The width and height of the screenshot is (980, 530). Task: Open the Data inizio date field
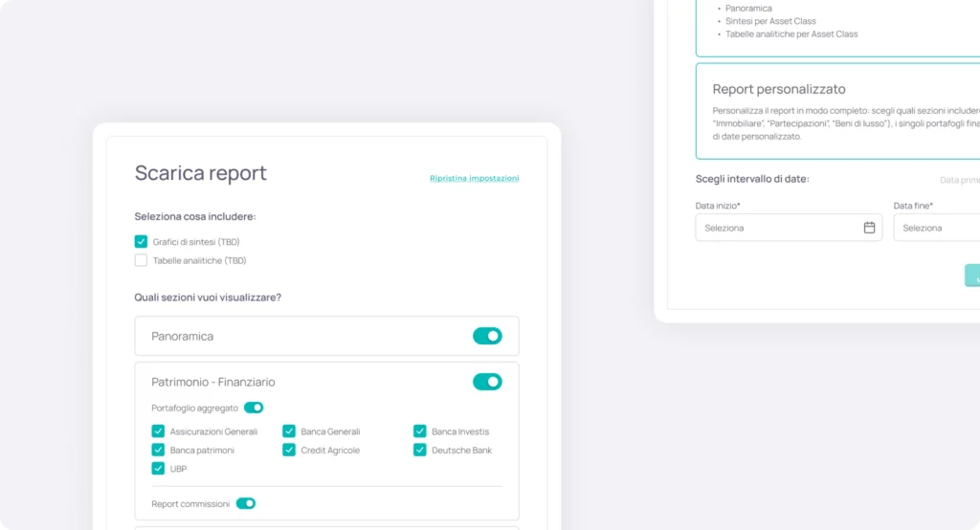775,228
